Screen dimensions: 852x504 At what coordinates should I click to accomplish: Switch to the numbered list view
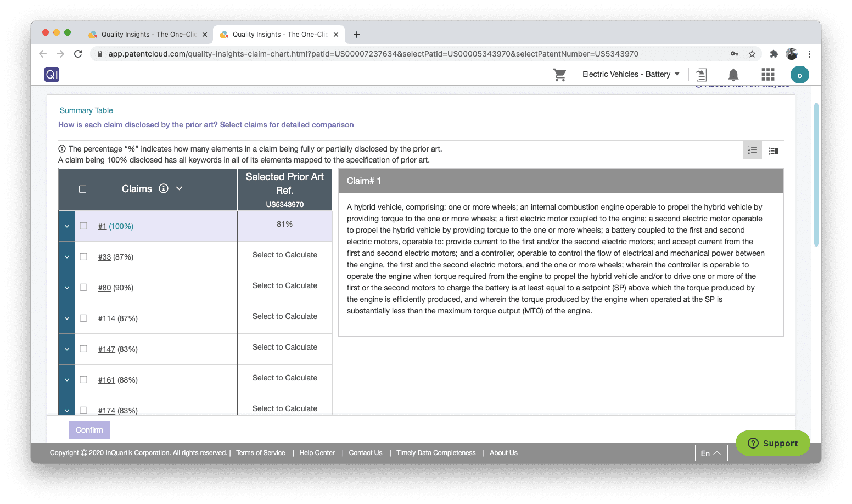[753, 150]
